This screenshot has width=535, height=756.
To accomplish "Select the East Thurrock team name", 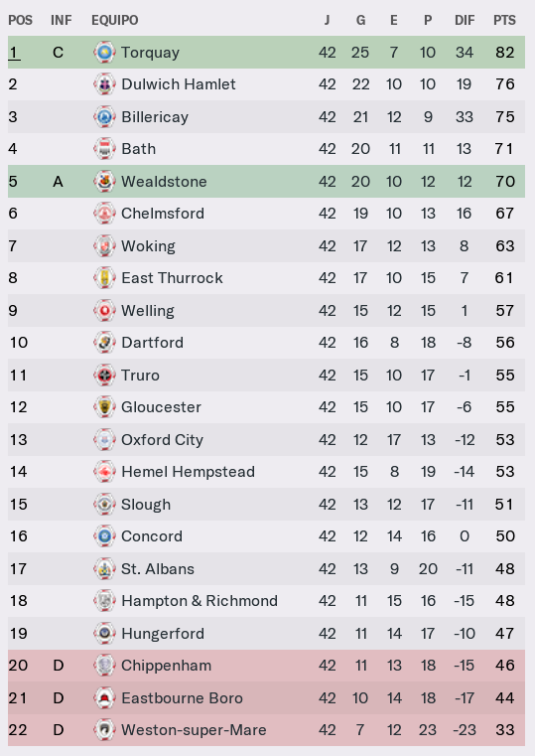I will point(172,278).
